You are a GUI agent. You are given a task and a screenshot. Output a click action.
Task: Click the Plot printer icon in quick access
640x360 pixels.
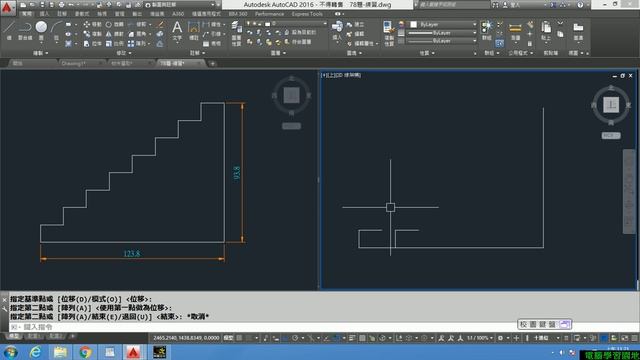[x=61, y=5]
